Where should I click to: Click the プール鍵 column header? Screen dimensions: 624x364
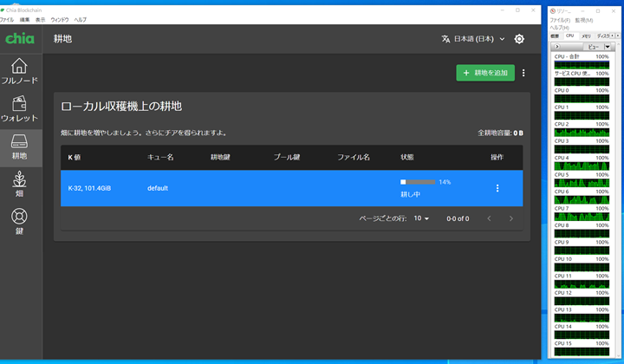tap(287, 157)
